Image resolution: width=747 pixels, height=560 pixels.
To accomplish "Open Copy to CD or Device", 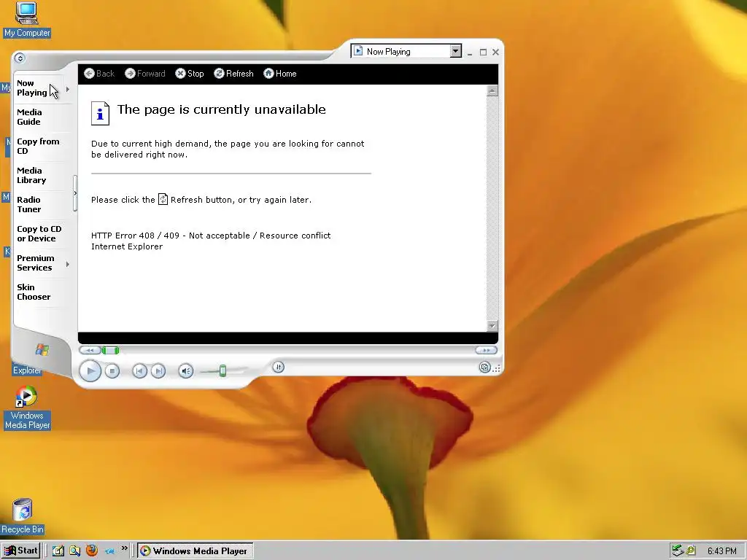I will [39, 233].
